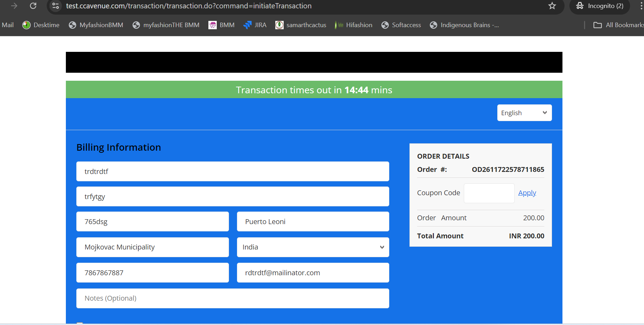Click the city field Puerto Leoni
The width and height of the screenshot is (644, 325).
pyautogui.click(x=313, y=221)
